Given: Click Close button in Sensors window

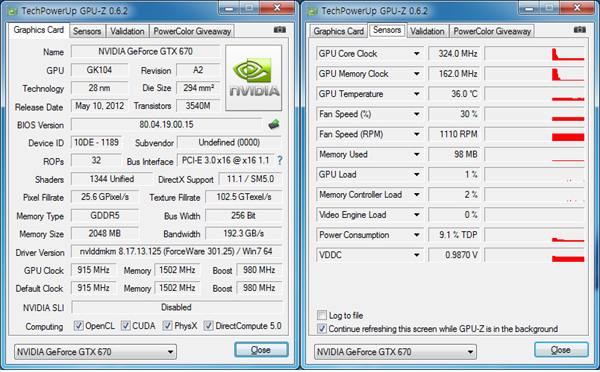Looking at the screenshot, I should point(561,350).
